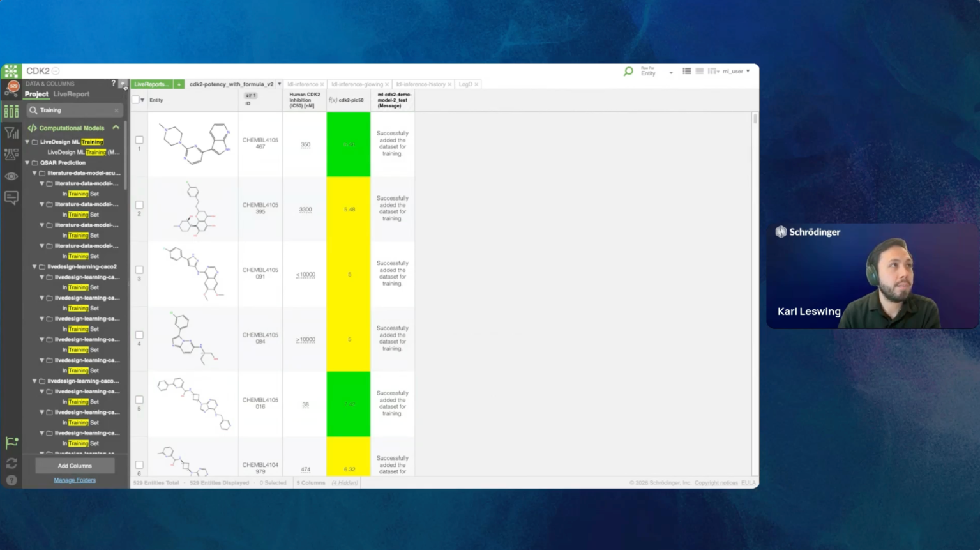This screenshot has width=980, height=550.
Task: Click the refresh arrows sidebar icon
Action: pos(11,463)
